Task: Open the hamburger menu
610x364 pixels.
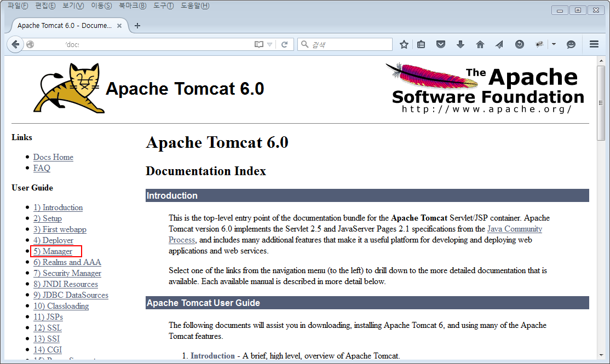Action: pos(594,44)
